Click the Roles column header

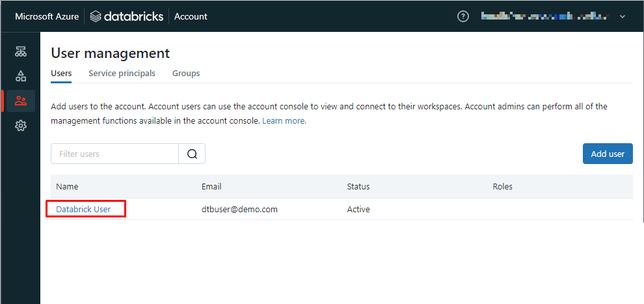coord(502,187)
